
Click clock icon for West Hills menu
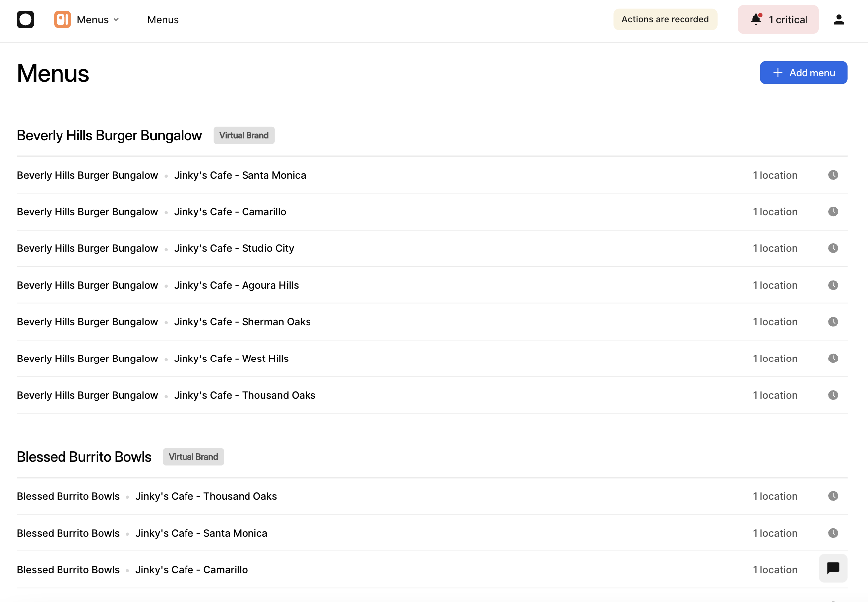point(833,359)
